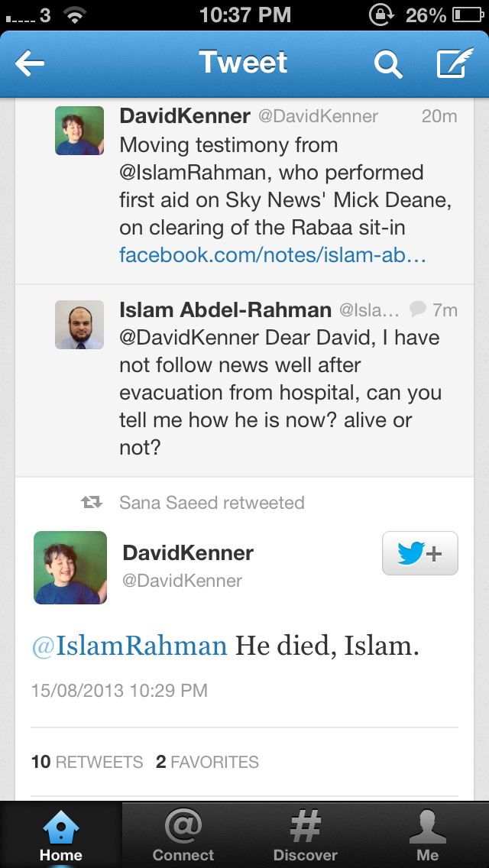
Task: Tap the Sana Saeed retweeted label
Action: coord(212,503)
